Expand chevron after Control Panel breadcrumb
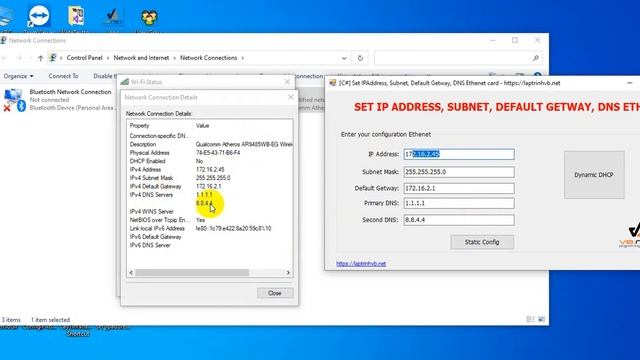 pyautogui.click(x=108, y=58)
